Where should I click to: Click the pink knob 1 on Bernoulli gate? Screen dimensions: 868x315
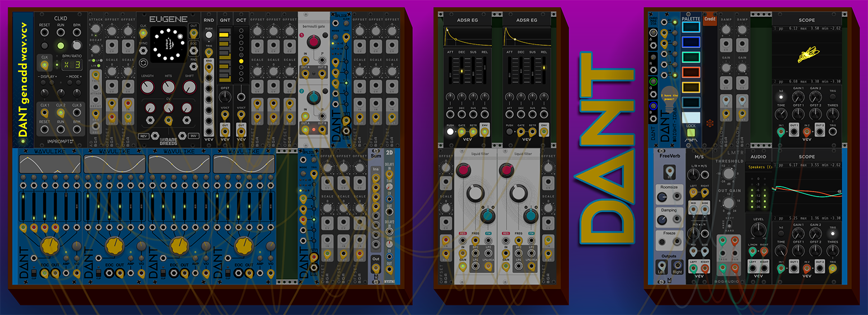tap(313, 41)
